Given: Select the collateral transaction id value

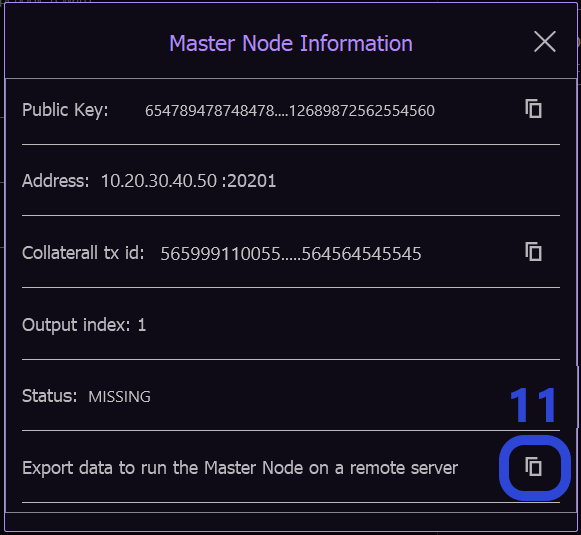Looking at the screenshot, I should point(290,254).
